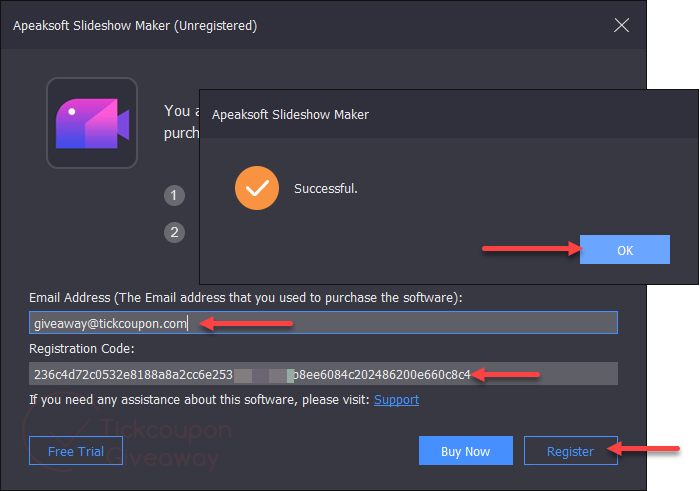Click OK in the Successful dialog

[625, 250]
